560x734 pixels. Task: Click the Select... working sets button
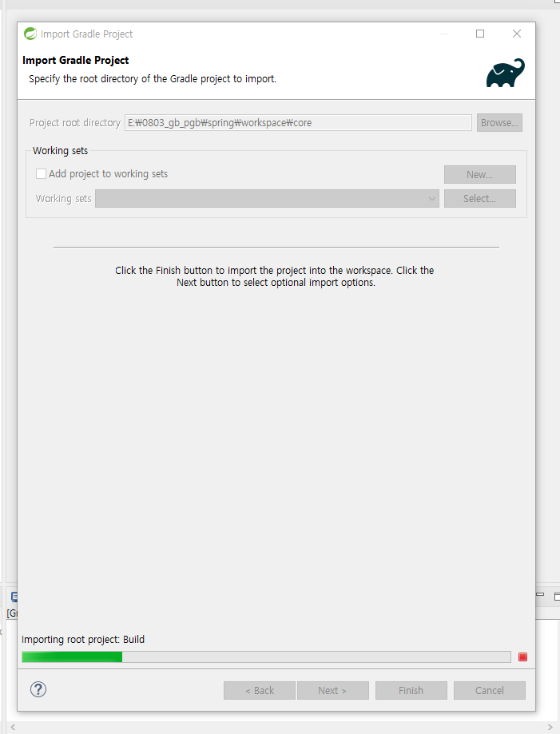[x=480, y=199]
